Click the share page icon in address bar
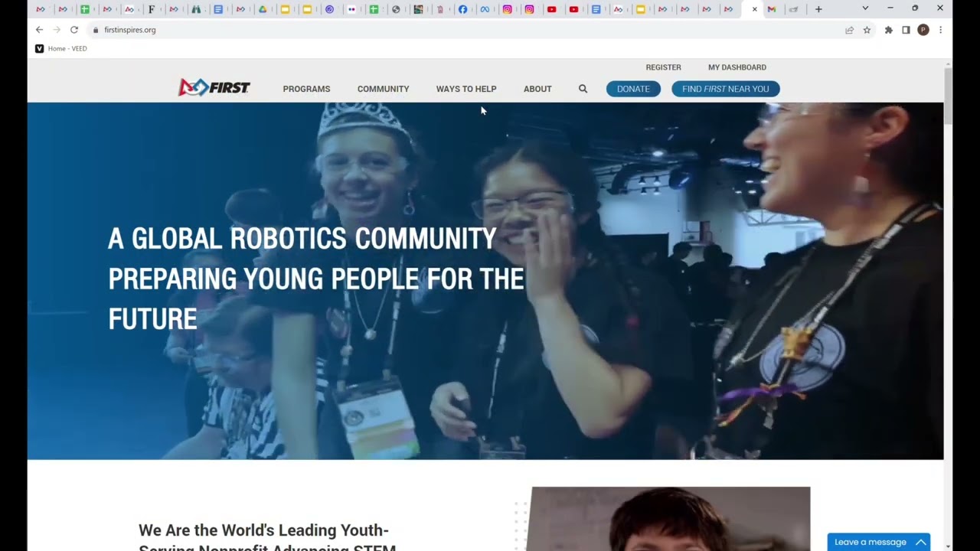The image size is (980, 551). [849, 30]
